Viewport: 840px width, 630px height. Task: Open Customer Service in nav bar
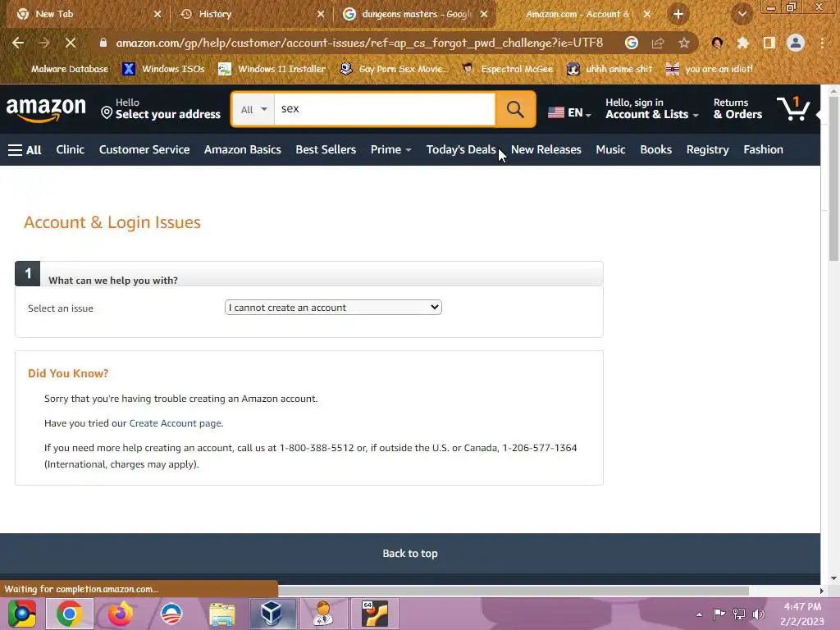click(144, 150)
